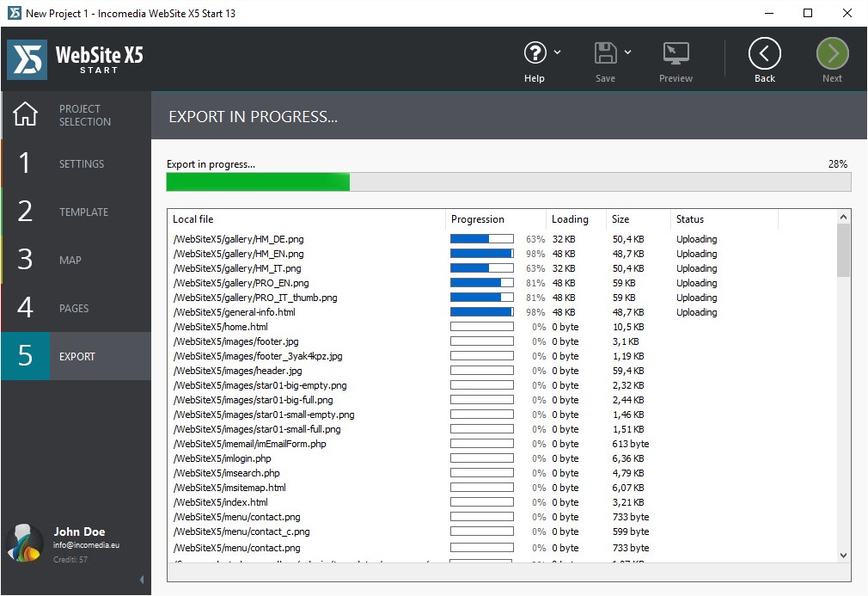868x596 pixels.
Task: Click John Doe's profile avatar
Action: pyautogui.click(x=24, y=542)
